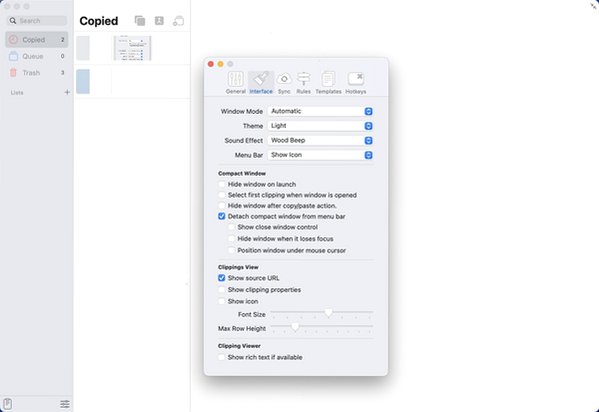Click the clipboard icon at bottom-left of sidebar

click(x=8, y=404)
